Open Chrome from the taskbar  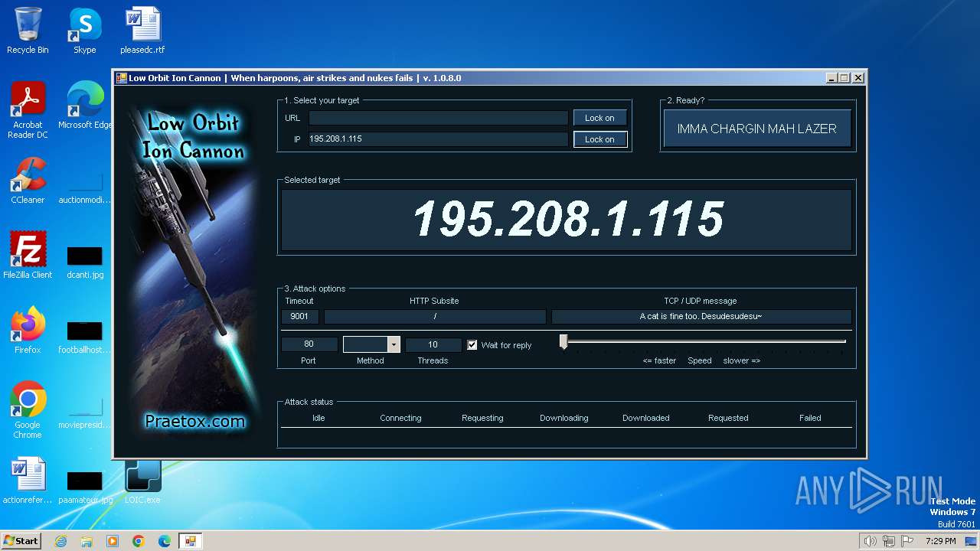[139, 541]
